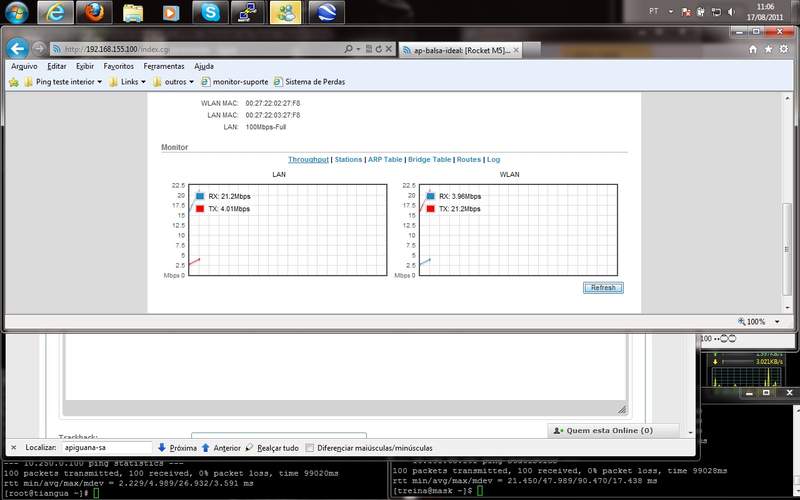This screenshot has width=800, height=500.
Task: Open Firefox from the taskbar
Action: 94,12
